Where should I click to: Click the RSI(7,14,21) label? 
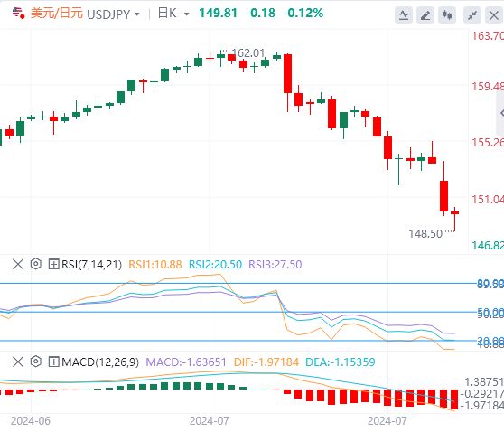tap(92, 265)
